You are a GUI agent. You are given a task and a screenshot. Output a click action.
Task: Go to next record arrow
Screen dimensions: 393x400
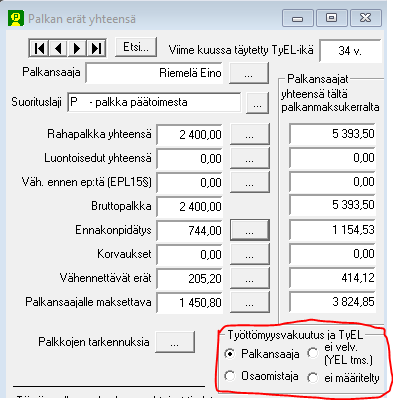click(77, 48)
